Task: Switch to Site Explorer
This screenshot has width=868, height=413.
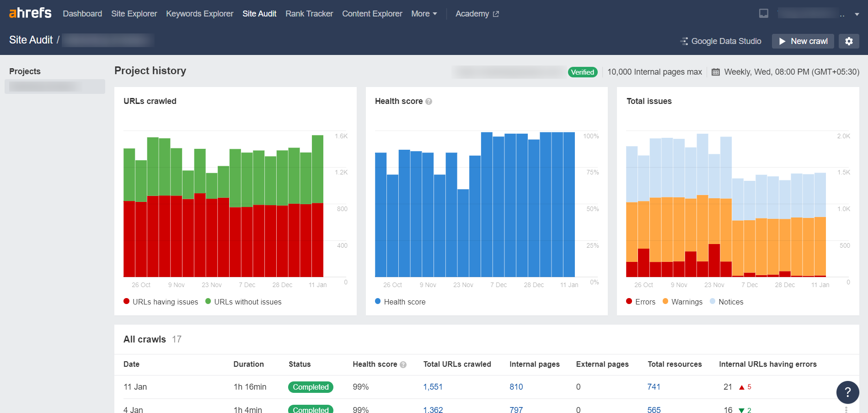Action: click(134, 13)
